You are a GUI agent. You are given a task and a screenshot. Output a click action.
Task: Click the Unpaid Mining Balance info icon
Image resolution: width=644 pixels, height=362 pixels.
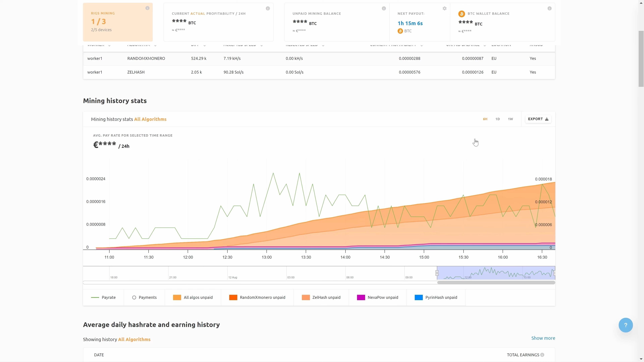click(x=384, y=9)
